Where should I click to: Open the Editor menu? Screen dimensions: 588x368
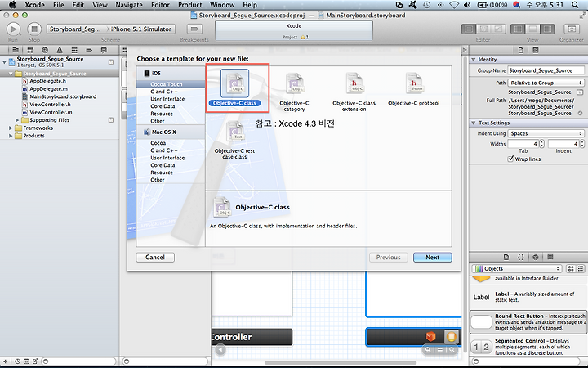(x=160, y=5)
